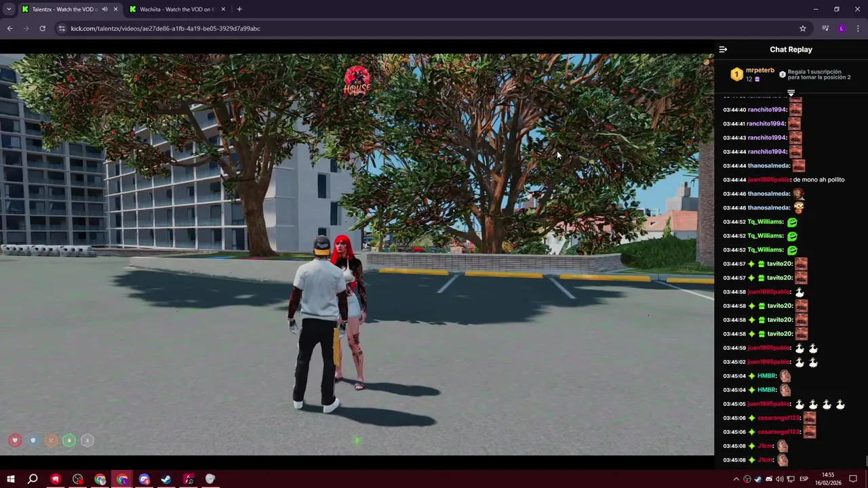Open ranchito1994 username at 03:44:40
Viewport: 868px width, 488px height.
767,110
